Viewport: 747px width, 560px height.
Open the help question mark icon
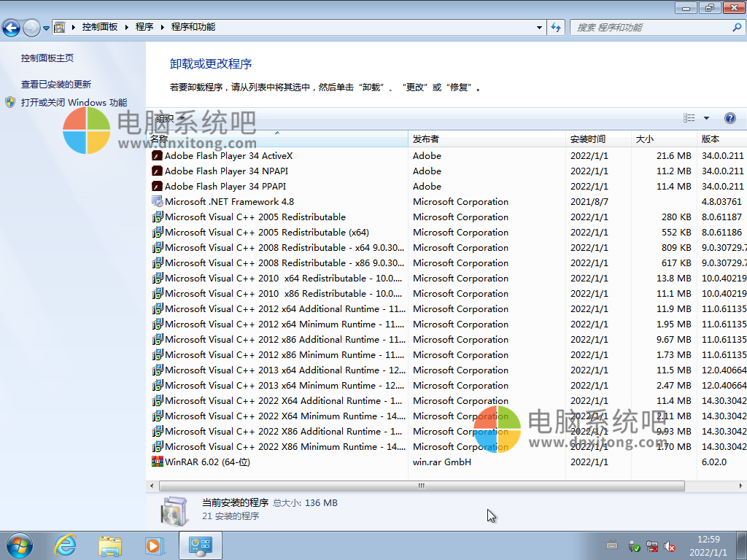729,118
